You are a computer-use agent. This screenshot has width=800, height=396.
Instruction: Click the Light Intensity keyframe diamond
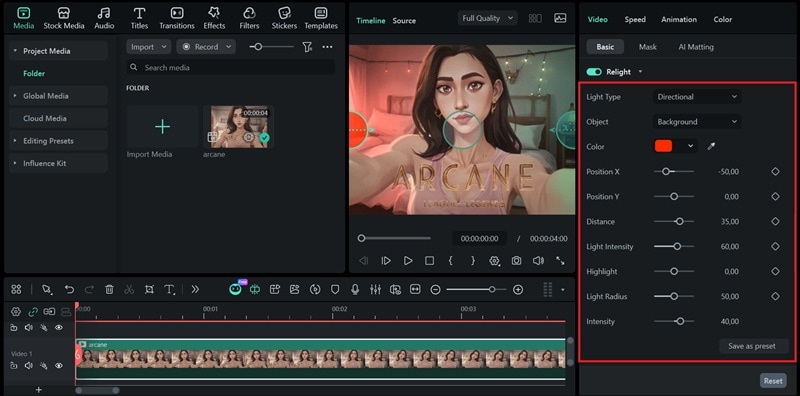pos(775,246)
